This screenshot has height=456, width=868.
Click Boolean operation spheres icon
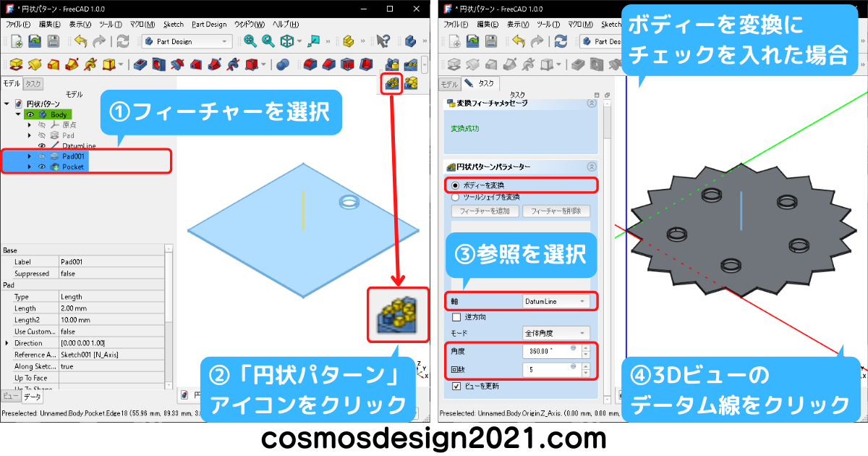click(283, 64)
